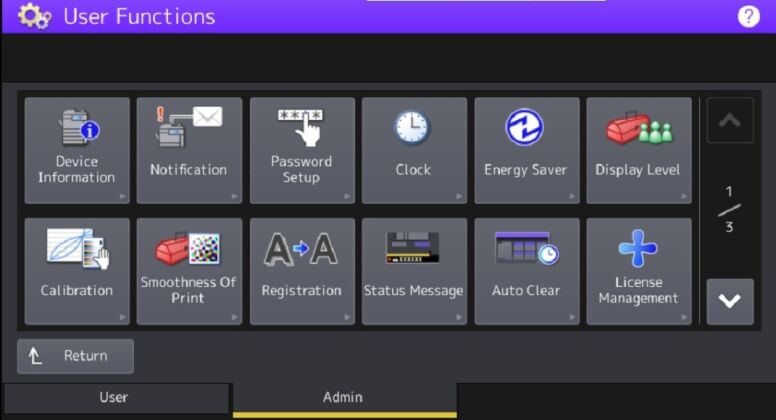This screenshot has height=420, width=776.
Task: Open License Management
Action: 638,271
